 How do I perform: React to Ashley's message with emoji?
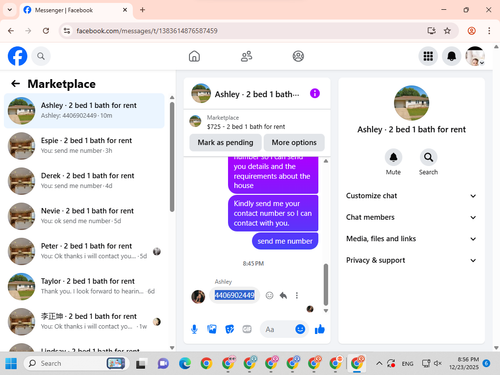coord(269,295)
